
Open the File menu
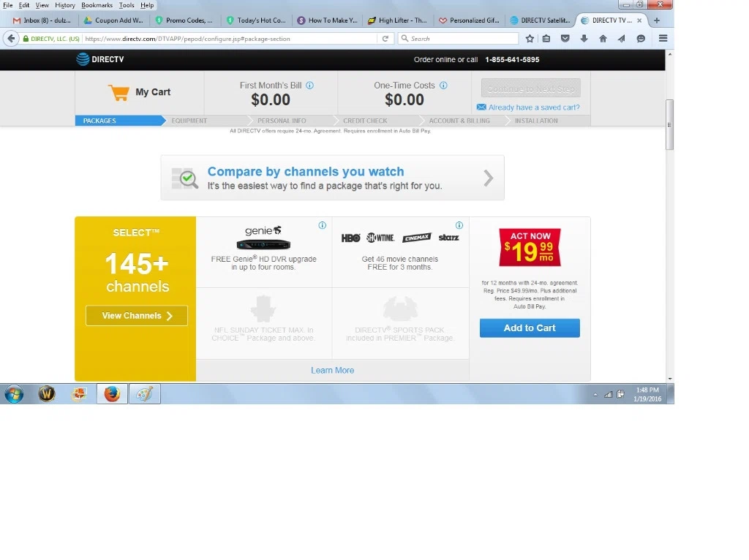[8, 5]
